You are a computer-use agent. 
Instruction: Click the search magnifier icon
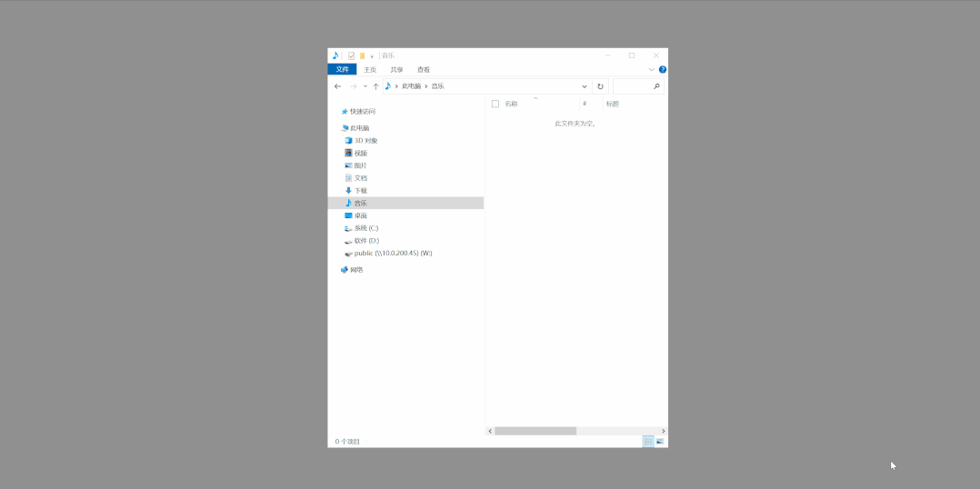coord(656,86)
